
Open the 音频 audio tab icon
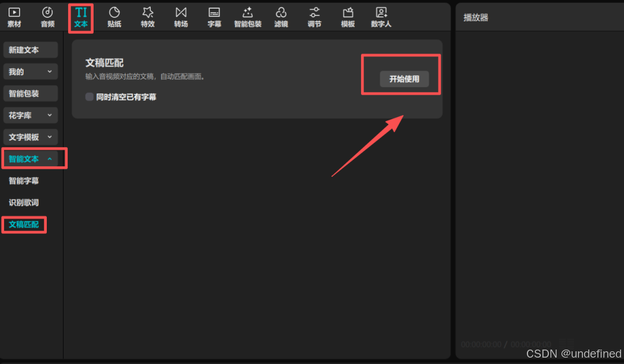tap(47, 17)
